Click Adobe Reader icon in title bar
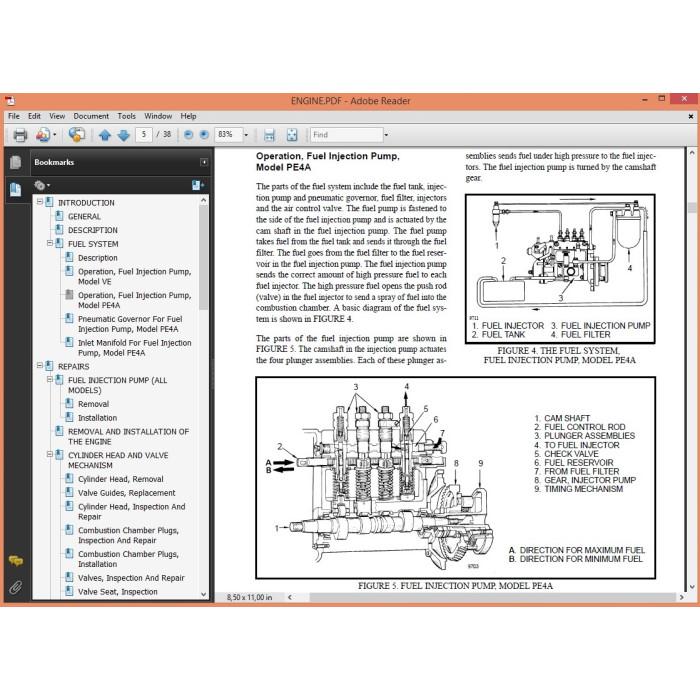Screen dimensions: 700x700 pos(10,100)
